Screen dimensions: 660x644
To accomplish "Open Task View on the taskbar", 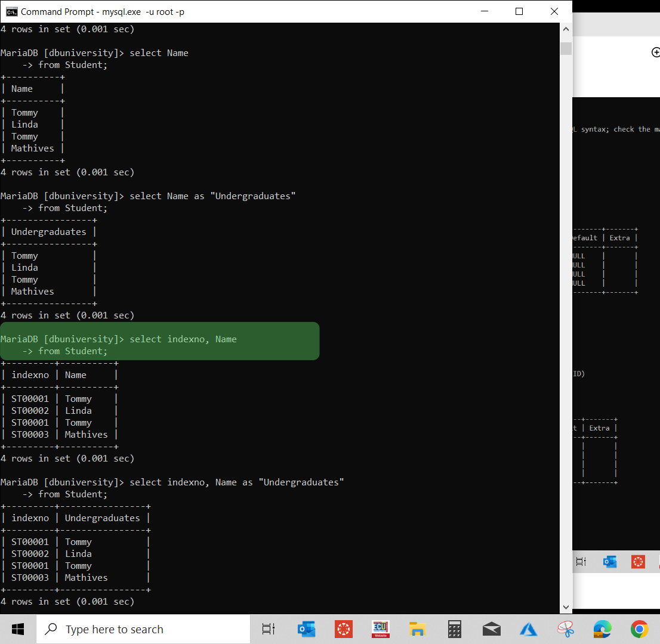I will [x=268, y=628].
